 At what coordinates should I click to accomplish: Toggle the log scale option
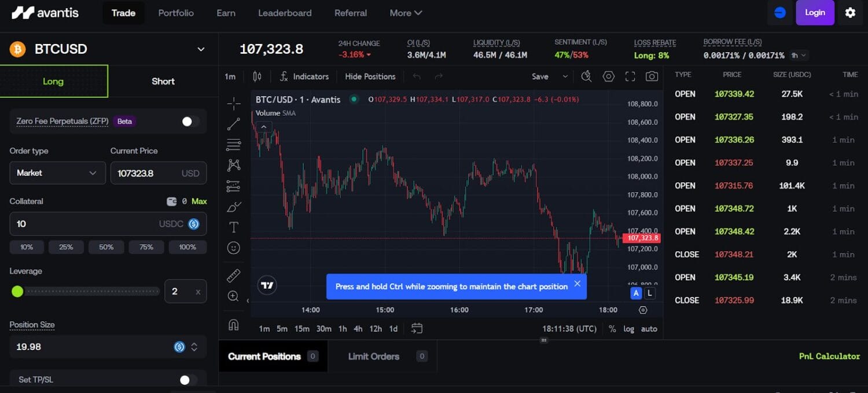tap(629, 329)
